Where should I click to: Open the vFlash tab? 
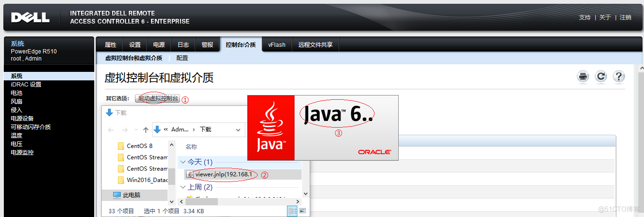[x=277, y=45]
